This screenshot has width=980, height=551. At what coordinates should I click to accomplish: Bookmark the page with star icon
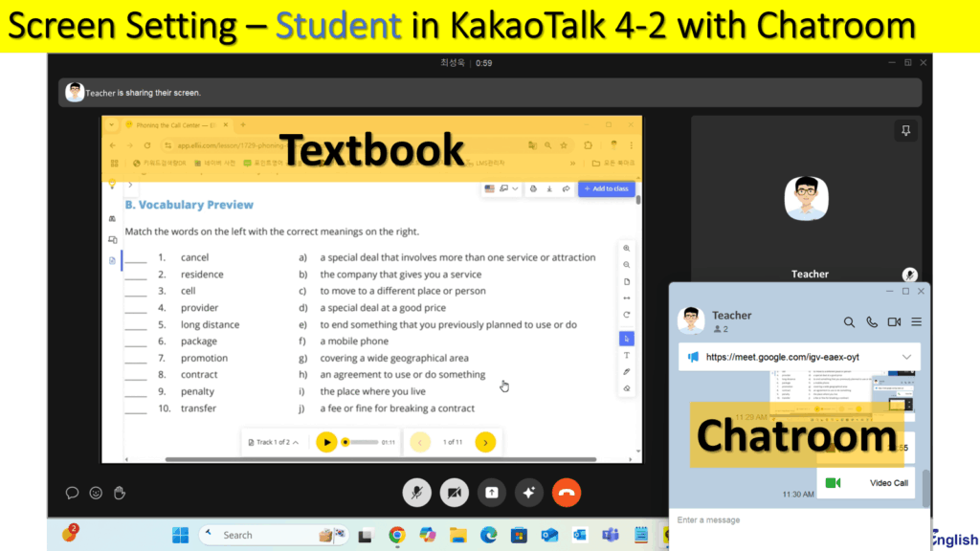point(564,145)
